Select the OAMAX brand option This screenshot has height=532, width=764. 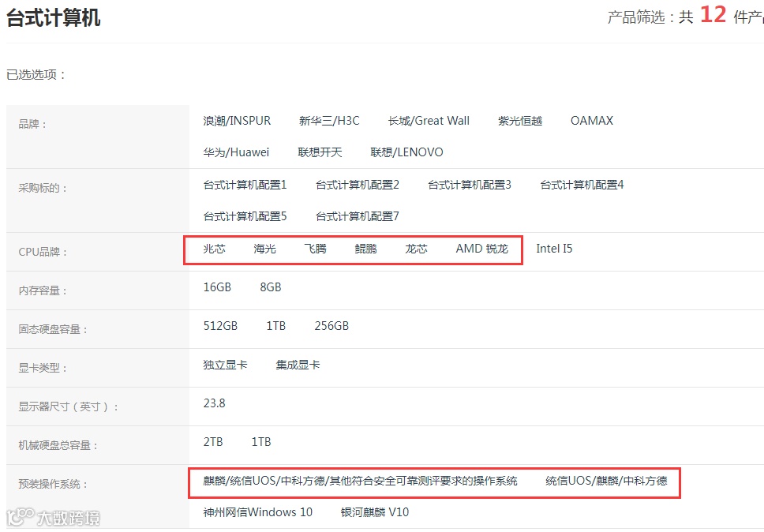click(x=592, y=121)
